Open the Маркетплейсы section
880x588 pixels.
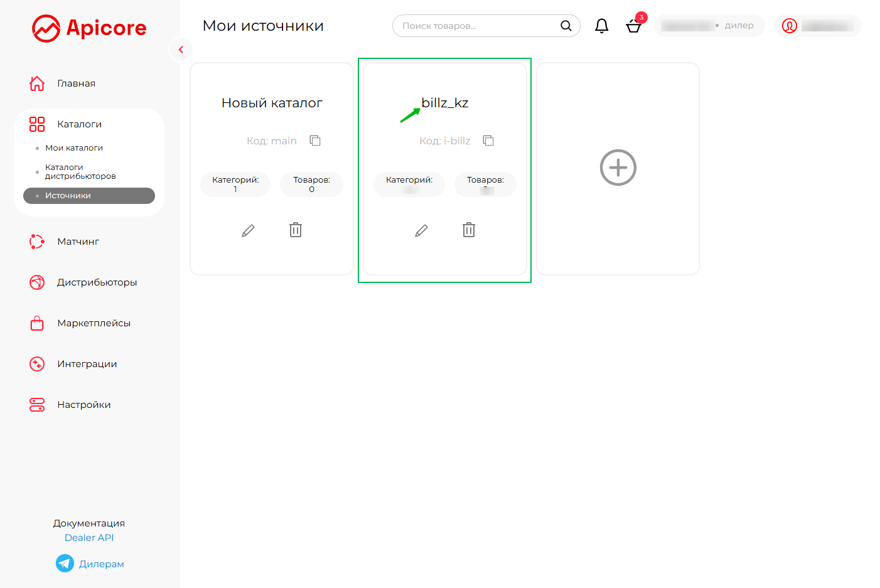94,323
